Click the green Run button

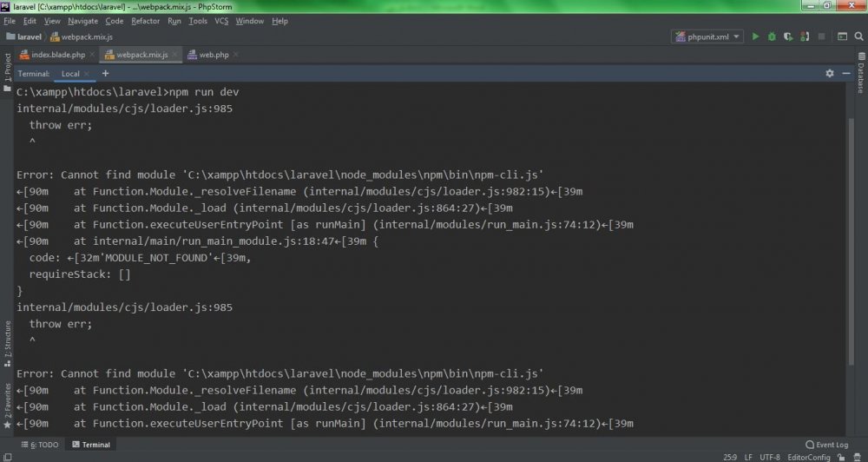755,36
